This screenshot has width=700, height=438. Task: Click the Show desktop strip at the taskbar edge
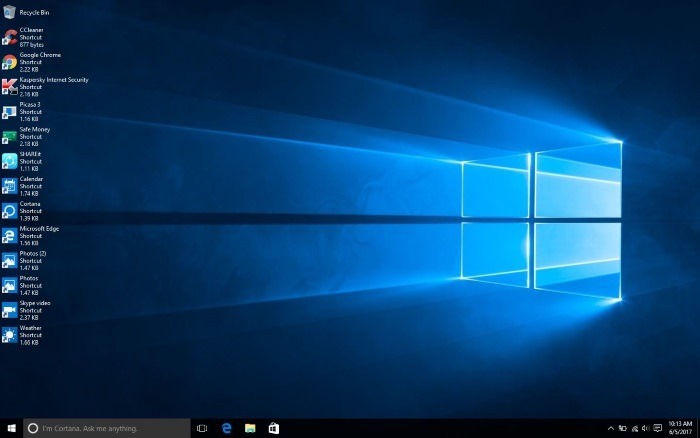coord(698,428)
